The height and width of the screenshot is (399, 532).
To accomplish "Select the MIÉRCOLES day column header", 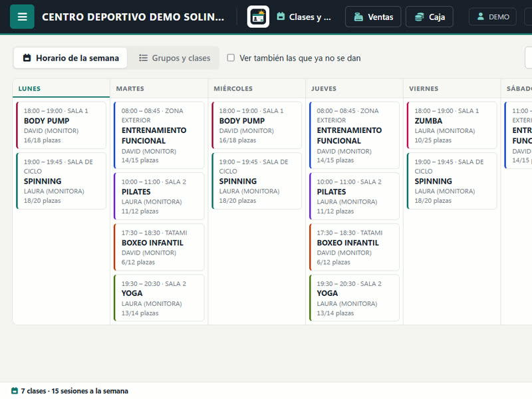I will point(257,88).
